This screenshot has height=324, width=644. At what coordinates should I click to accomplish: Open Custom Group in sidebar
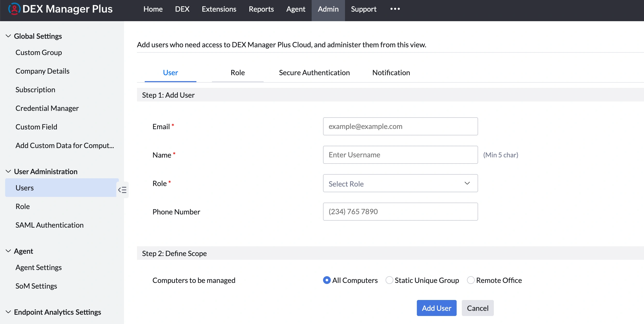coord(39,52)
